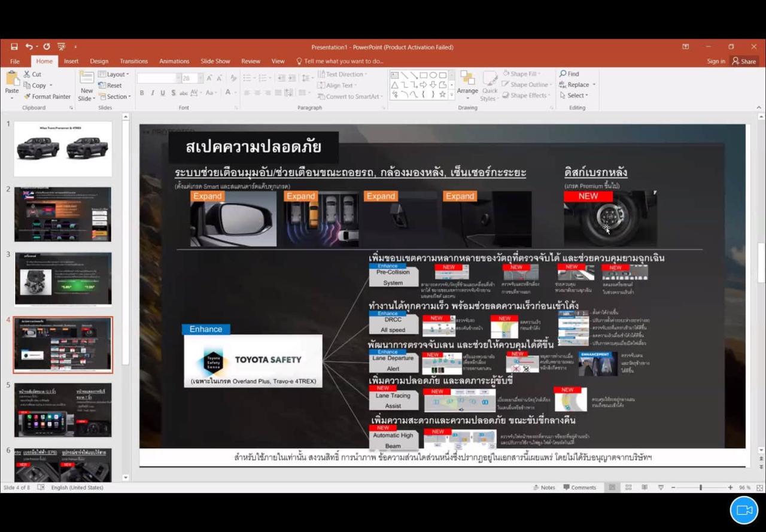Image resolution: width=766 pixels, height=532 pixels.
Task: Start slideshow from beginning in Quick Access Toolbar
Action: [x=61, y=47]
